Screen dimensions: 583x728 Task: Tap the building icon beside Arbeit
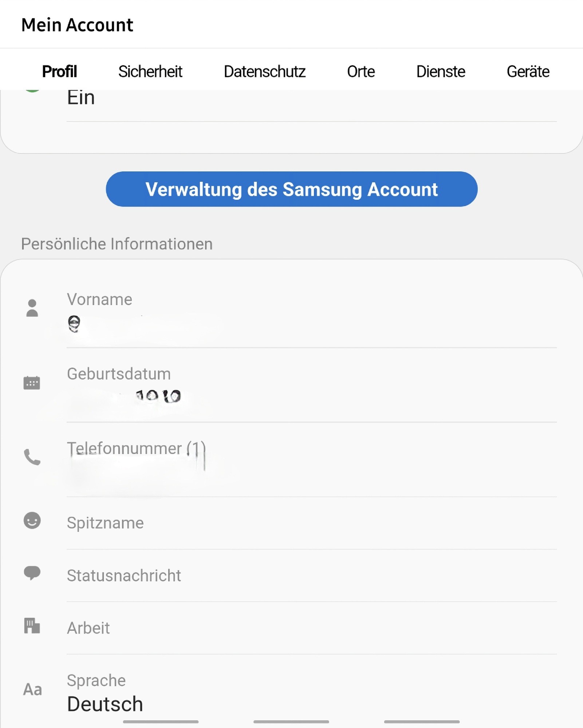tap(32, 626)
